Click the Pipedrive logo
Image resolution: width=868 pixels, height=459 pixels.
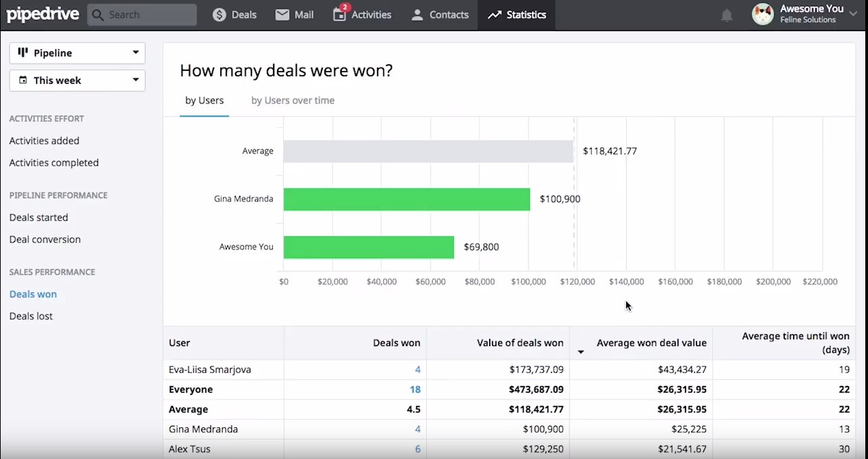click(x=43, y=14)
